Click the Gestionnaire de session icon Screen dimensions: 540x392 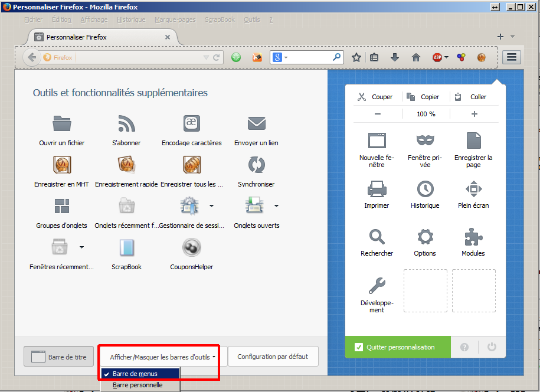[x=189, y=206]
